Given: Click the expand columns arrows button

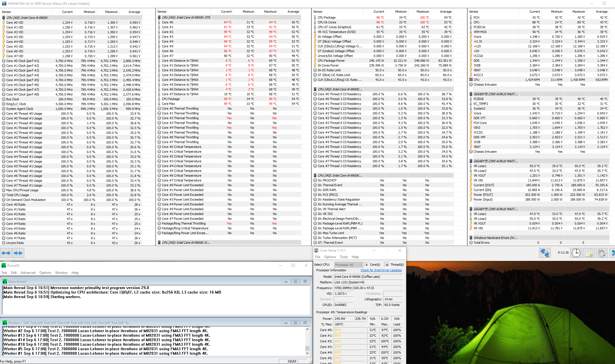Looking at the screenshot, I should [x=6, y=253].
